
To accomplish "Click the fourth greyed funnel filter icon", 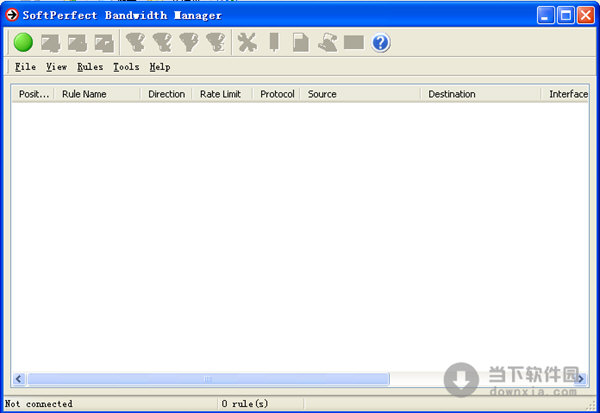I will pos(216,42).
